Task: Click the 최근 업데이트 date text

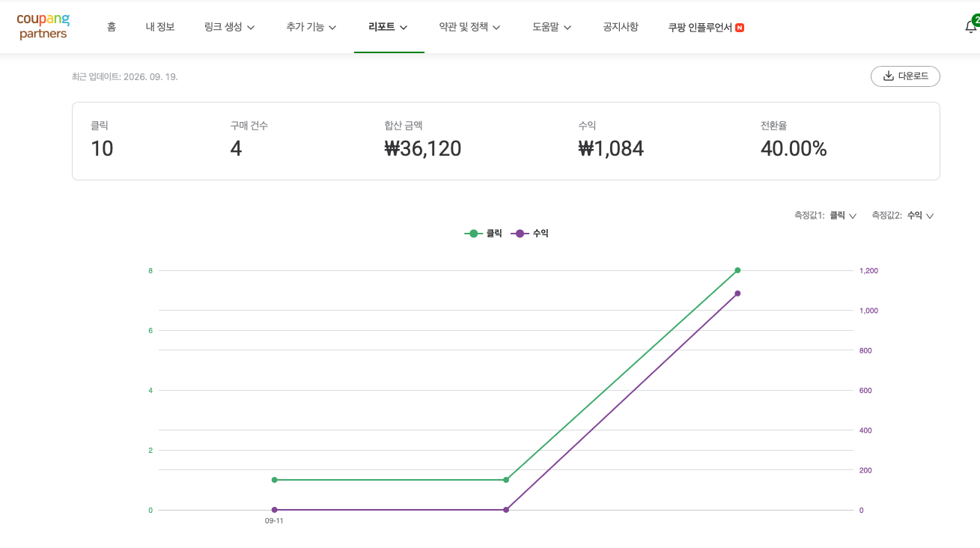Action: coord(125,76)
